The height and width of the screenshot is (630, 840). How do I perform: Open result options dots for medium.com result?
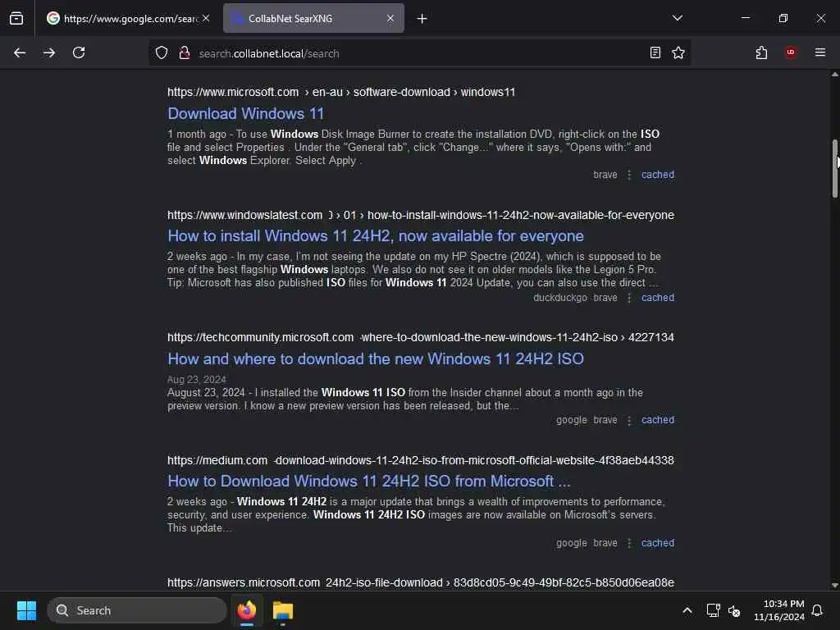(x=629, y=543)
